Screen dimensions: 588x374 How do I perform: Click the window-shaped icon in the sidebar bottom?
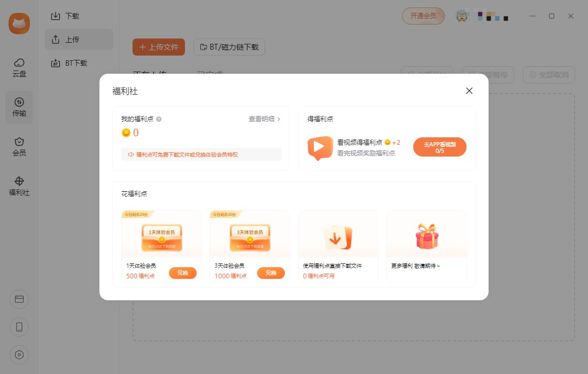click(x=19, y=299)
